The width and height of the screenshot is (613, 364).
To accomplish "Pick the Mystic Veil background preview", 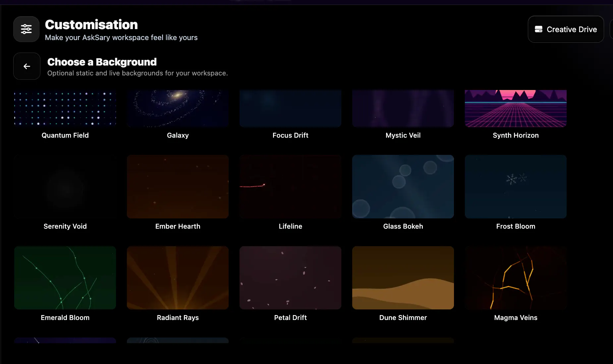I will (403, 108).
